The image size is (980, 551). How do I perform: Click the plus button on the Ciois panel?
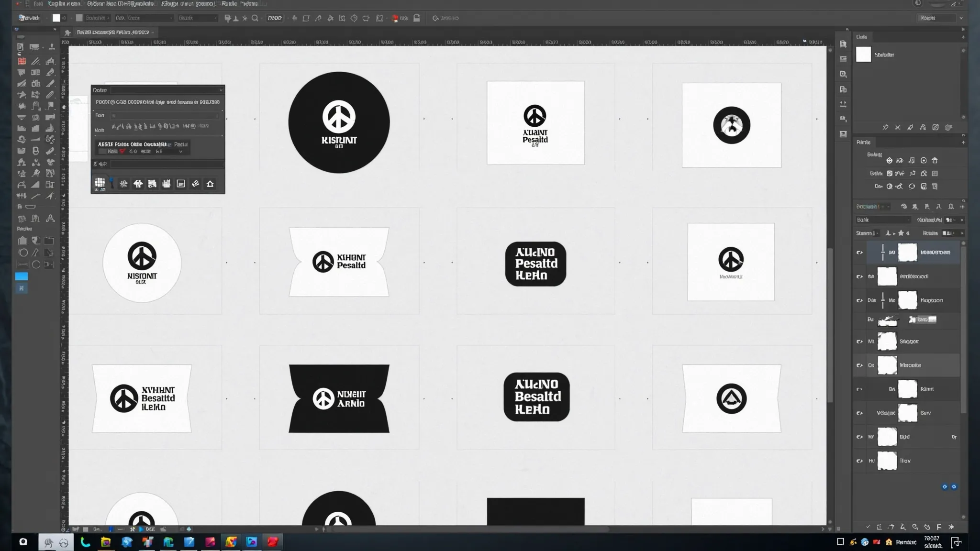[963, 37]
